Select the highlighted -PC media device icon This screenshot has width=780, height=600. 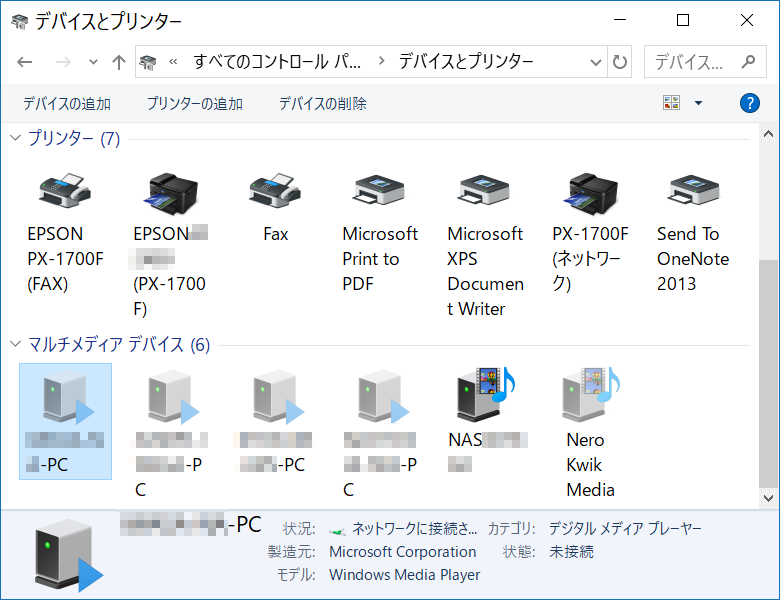(x=66, y=398)
